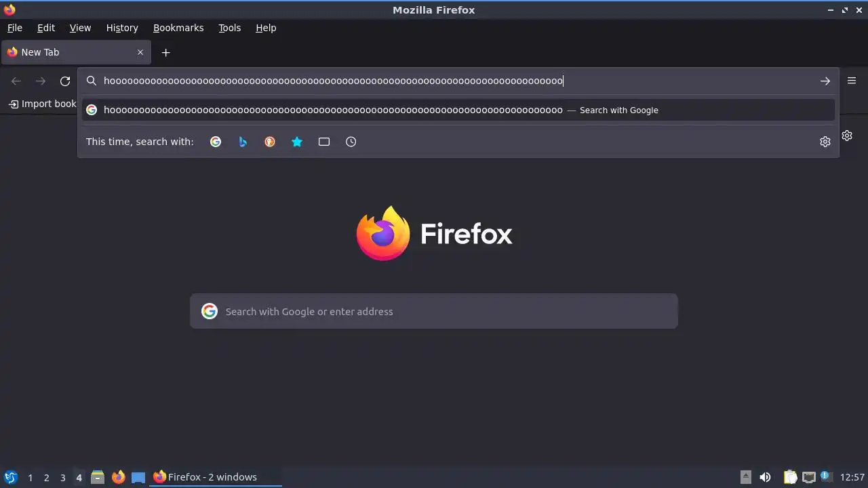The image size is (868, 488).
Task: Open the File menu
Action: [x=15, y=28]
